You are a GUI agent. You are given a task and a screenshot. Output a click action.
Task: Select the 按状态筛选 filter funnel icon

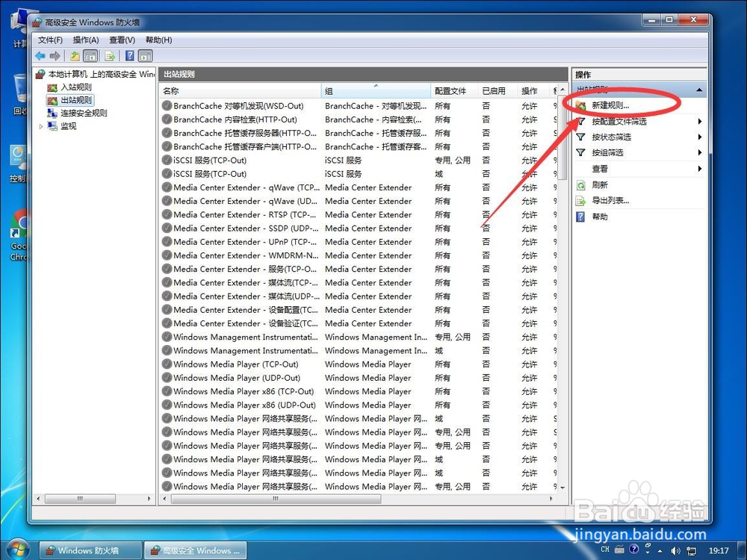(580, 137)
